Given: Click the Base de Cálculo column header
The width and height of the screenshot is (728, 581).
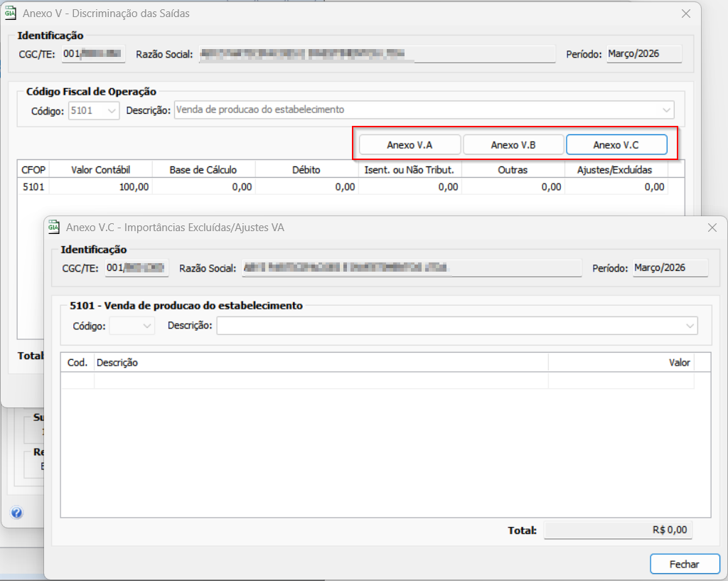Looking at the screenshot, I should click(x=204, y=170).
